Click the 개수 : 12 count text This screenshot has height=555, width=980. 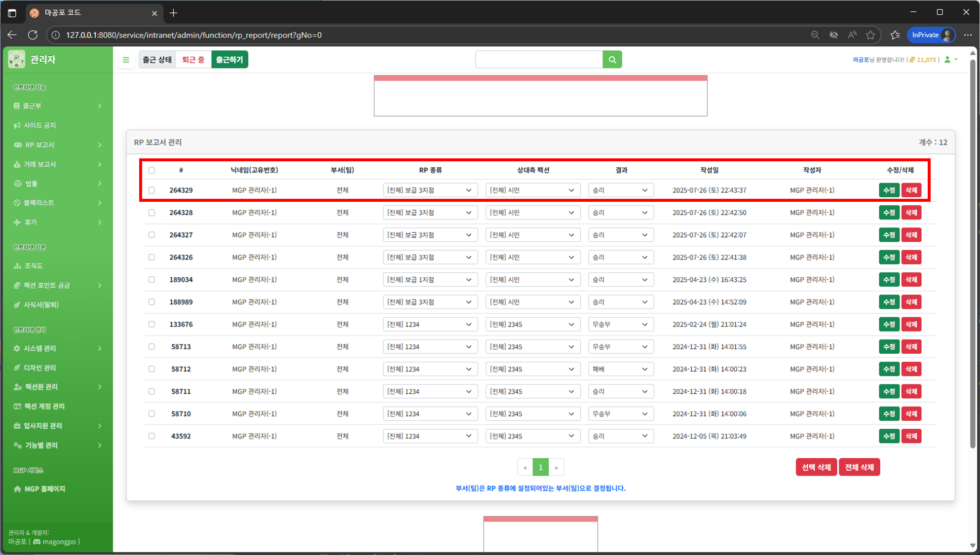(x=933, y=142)
